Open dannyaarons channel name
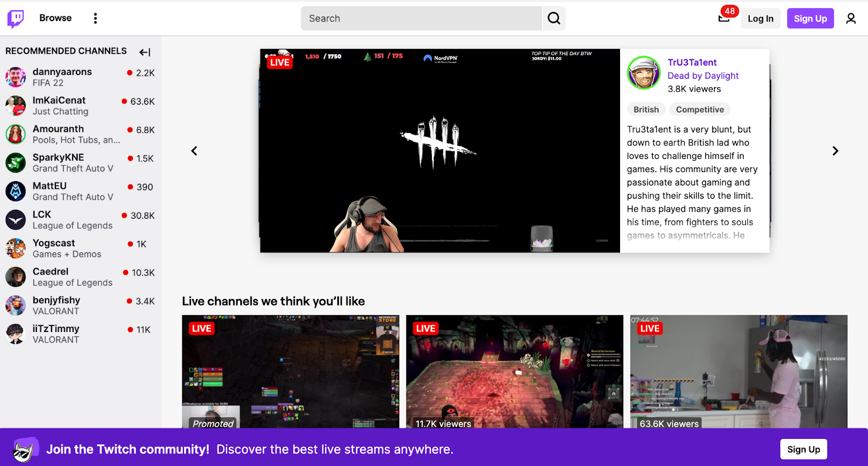868x466 pixels. [62, 72]
